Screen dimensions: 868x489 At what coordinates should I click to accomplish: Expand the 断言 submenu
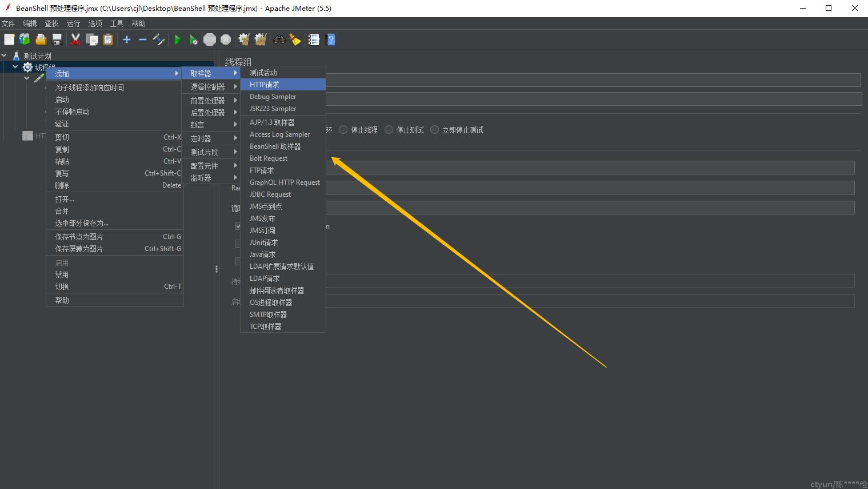pos(211,125)
